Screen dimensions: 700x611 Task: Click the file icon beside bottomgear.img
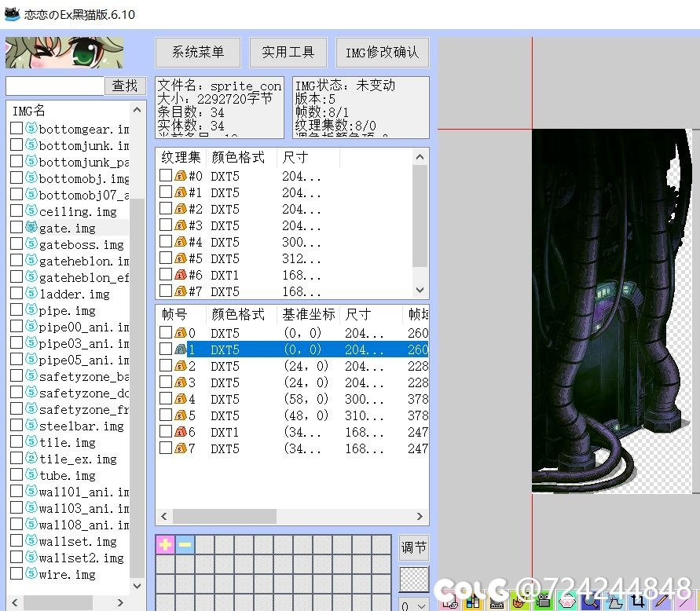coord(31,128)
